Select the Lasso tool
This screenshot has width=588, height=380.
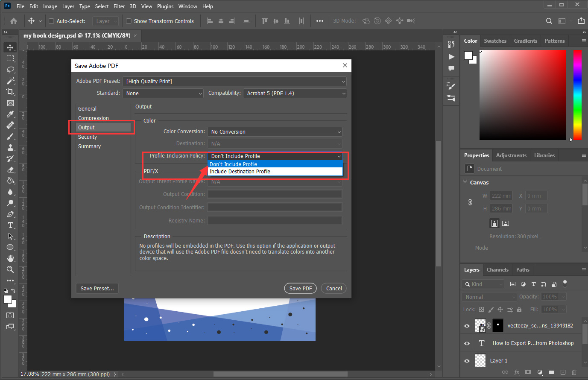pyautogui.click(x=10, y=70)
